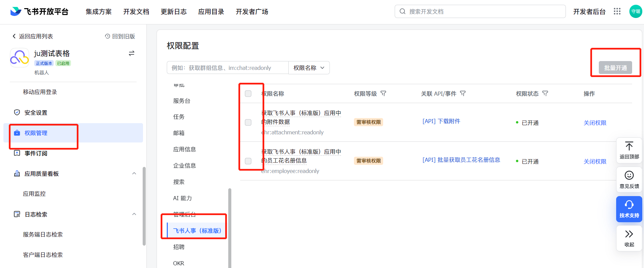This screenshot has width=644, height=268.
Task: Select the 任务 permission category
Action: (179, 117)
